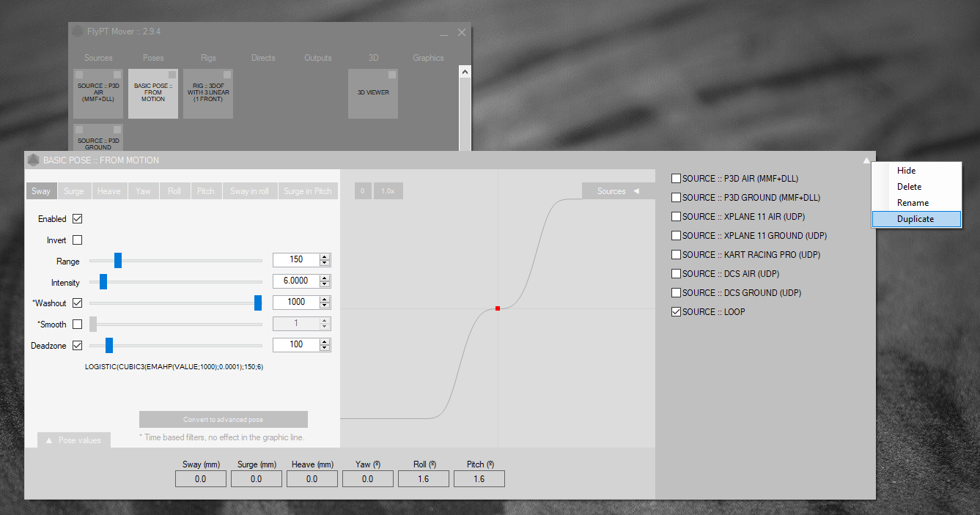Click the Washout slider thumb
This screenshot has height=515, width=980.
pos(258,303)
